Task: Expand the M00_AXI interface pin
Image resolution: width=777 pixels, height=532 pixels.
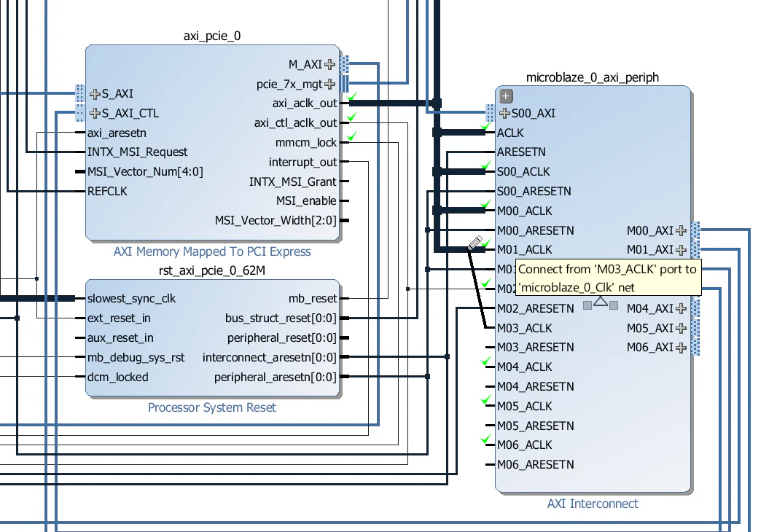Action: coord(682,230)
